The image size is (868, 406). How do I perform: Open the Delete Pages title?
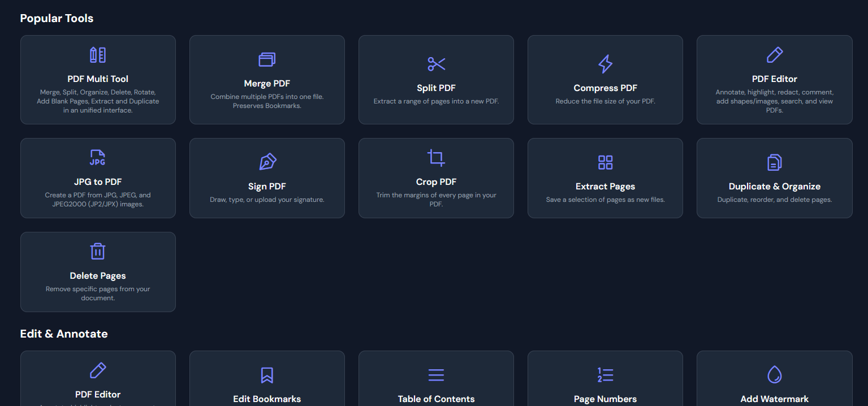click(x=98, y=276)
